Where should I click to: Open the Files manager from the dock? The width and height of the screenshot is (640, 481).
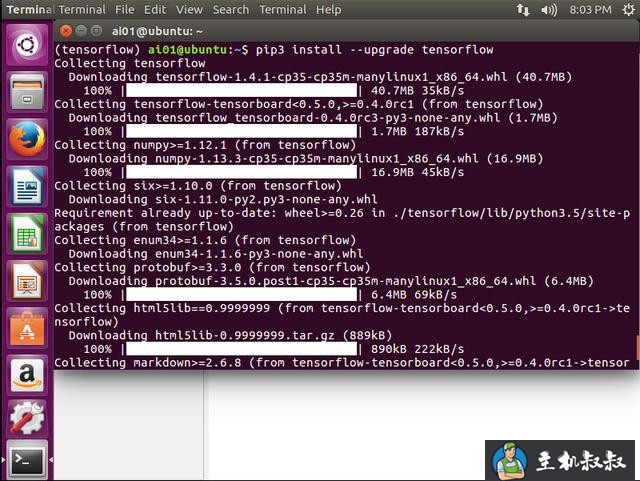tap(27, 91)
